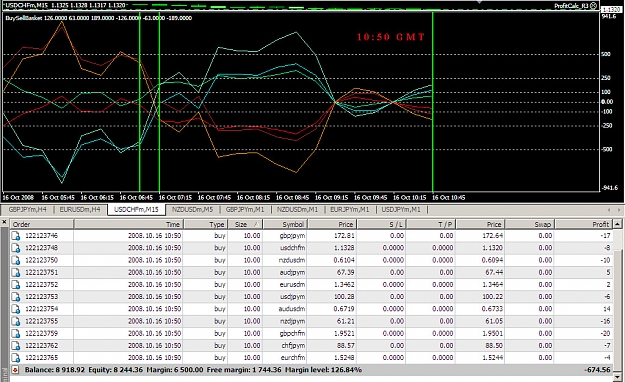This screenshot has height=382, width=625.
Task: Click profit value 14 of audusdm
Action: [x=606, y=309]
